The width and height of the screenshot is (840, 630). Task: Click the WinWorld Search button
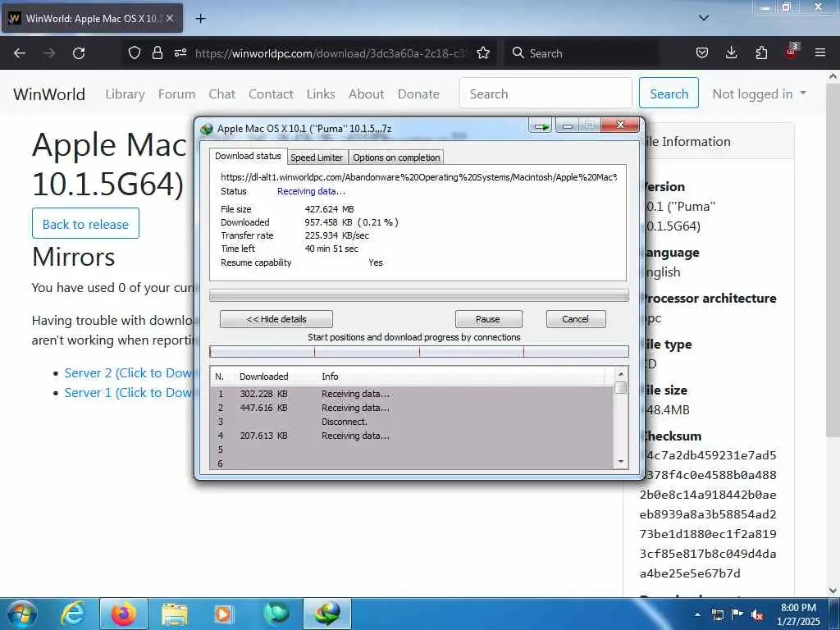pos(669,94)
